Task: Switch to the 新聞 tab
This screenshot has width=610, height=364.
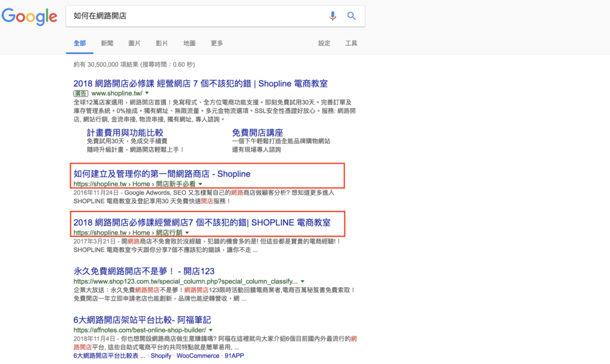Action: [107, 43]
